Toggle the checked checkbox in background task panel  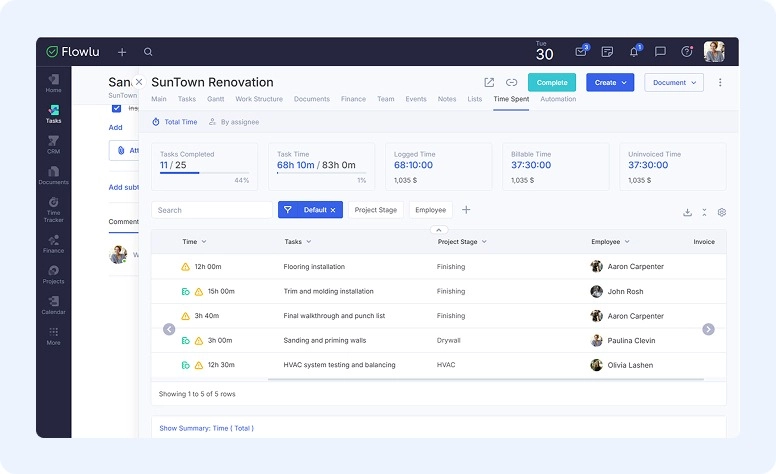click(116, 108)
